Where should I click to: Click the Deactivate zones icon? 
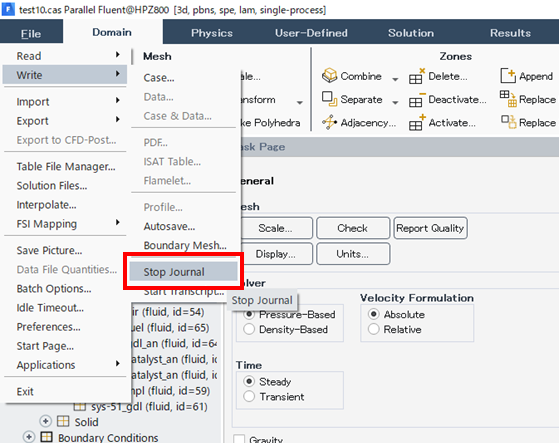point(417,99)
